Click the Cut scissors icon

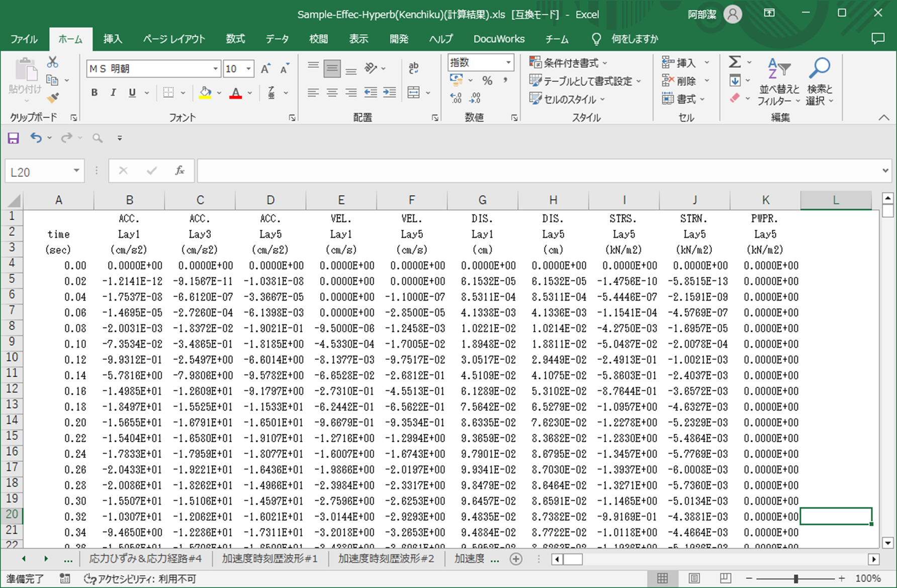(52, 62)
